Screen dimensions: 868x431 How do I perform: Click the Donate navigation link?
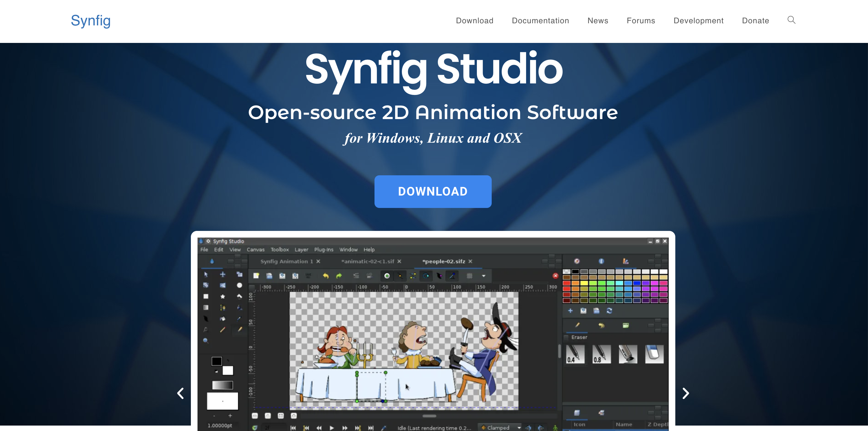[x=756, y=21]
